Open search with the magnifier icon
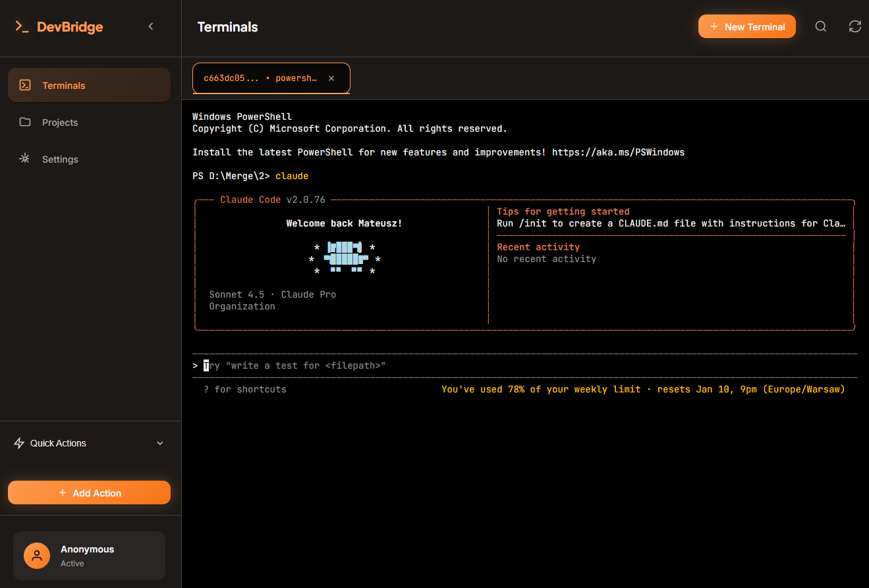 (x=821, y=26)
